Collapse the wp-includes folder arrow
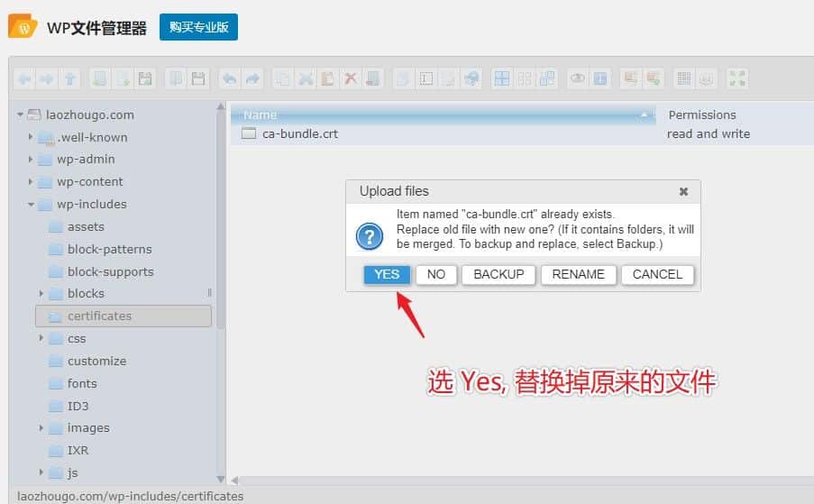This screenshot has width=814, height=504. [31, 205]
